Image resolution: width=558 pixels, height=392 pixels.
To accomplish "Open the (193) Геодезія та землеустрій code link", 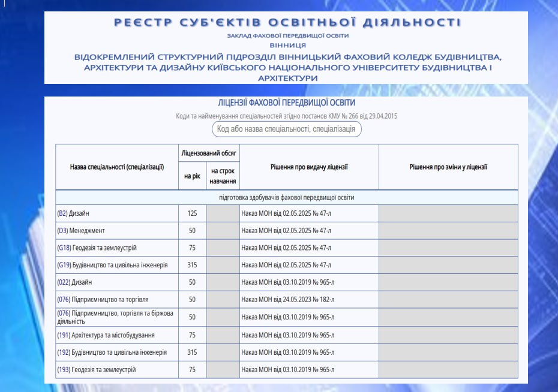I will pyautogui.click(x=64, y=370).
